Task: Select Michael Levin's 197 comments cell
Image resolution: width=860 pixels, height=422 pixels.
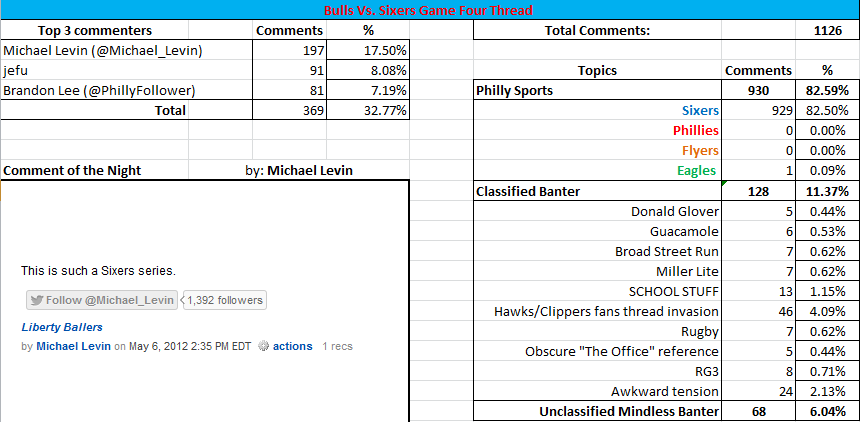Action: pos(289,51)
